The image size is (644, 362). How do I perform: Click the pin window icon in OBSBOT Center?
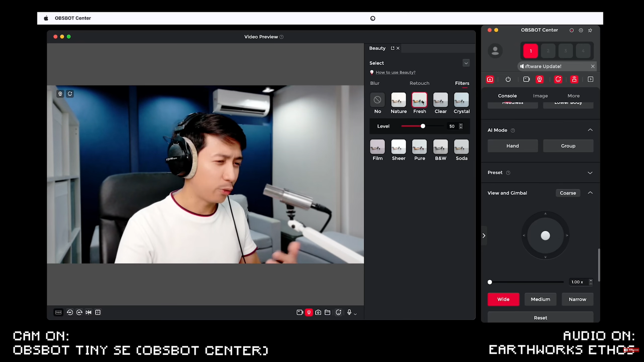(590, 30)
